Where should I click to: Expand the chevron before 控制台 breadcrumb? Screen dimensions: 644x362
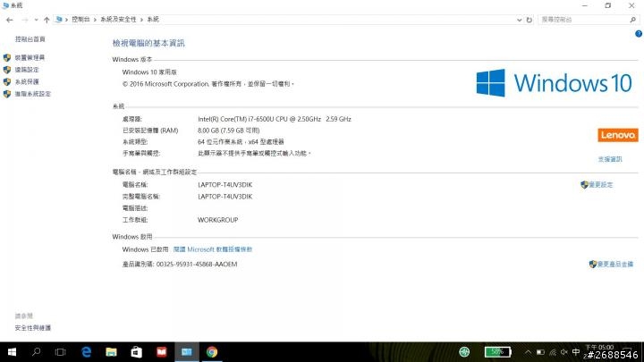click(x=66, y=20)
